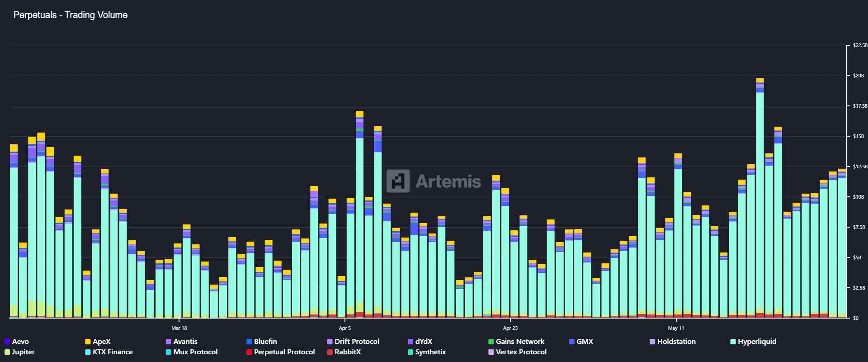Click the Aevo legend color square
The width and height of the screenshot is (868, 362).
coord(7,342)
